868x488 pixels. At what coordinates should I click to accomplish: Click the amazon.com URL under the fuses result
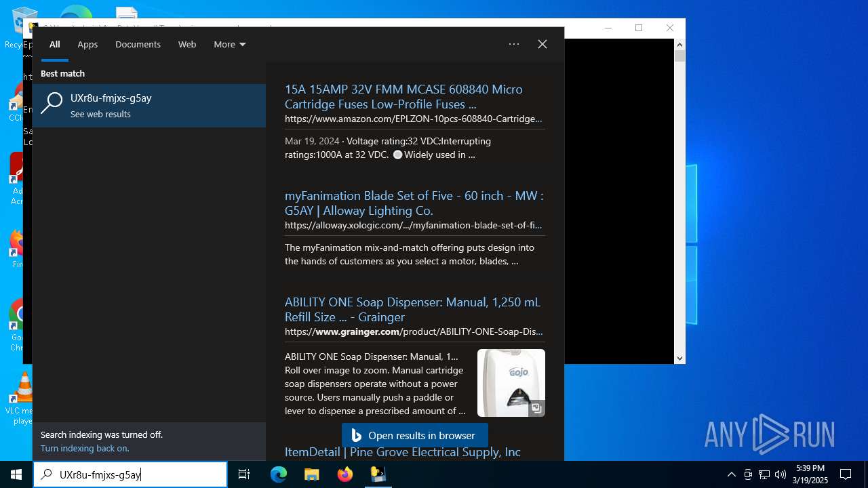(414, 119)
